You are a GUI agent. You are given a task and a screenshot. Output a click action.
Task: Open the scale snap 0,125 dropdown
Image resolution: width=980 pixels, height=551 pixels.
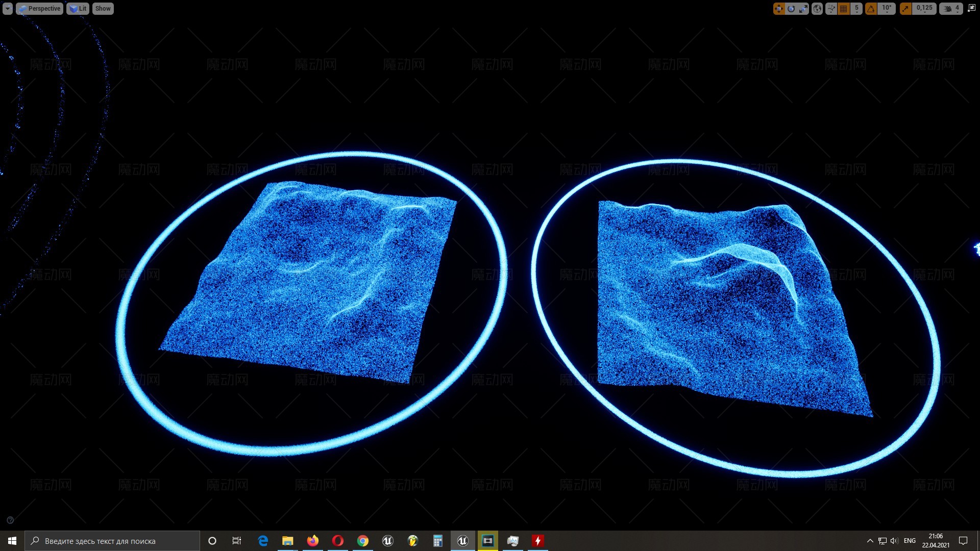[x=924, y=9]
